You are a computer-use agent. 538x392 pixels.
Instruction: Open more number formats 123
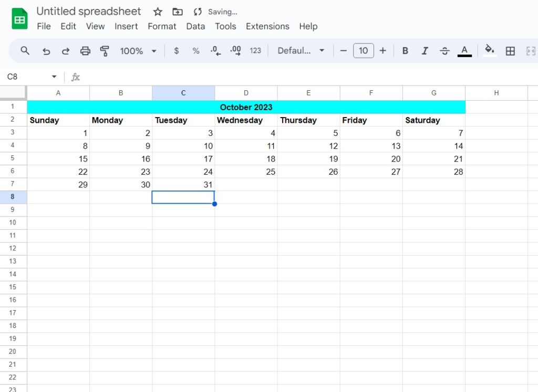point(255,51)
